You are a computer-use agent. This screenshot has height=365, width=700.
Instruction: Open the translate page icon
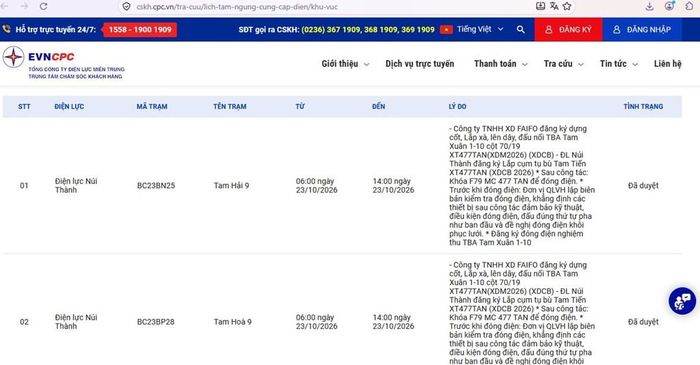(x=554, y=6)
